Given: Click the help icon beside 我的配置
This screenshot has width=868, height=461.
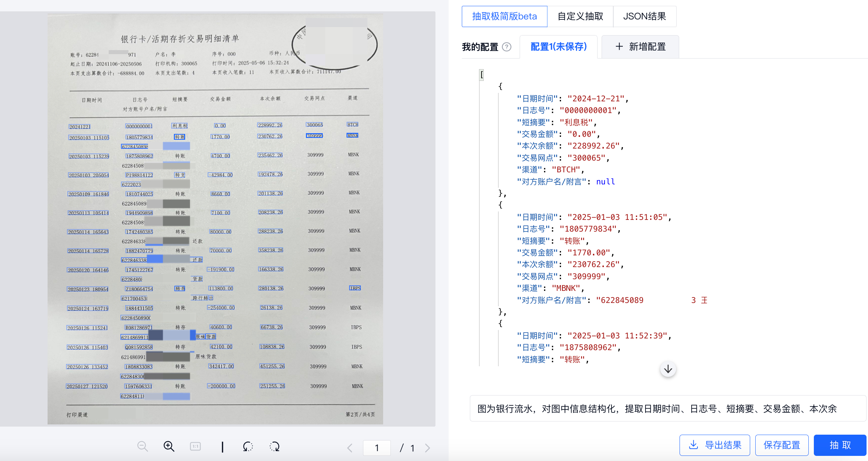Looking at the screenshot, I should [506, 47].
